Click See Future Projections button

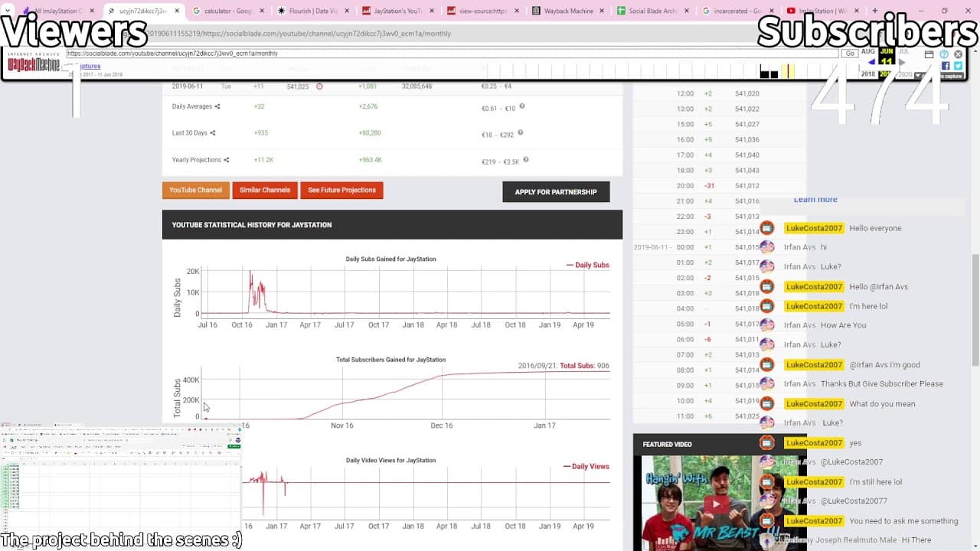click(341, 190)
